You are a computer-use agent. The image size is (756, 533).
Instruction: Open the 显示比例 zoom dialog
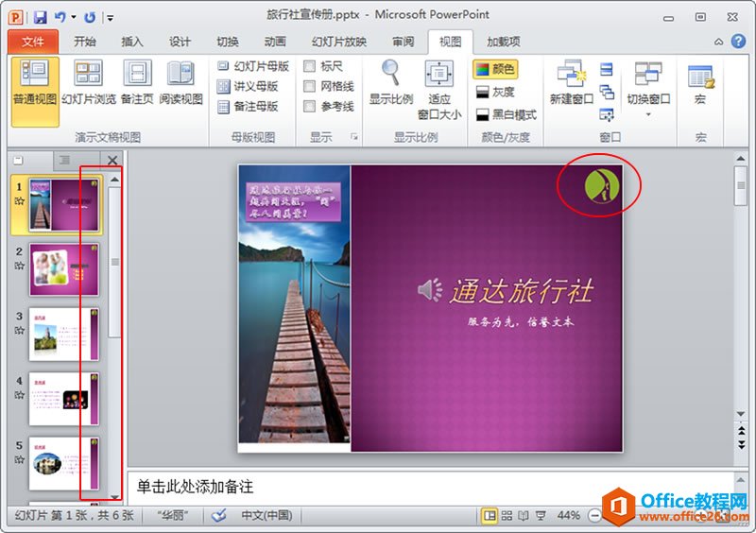point(391,83)
